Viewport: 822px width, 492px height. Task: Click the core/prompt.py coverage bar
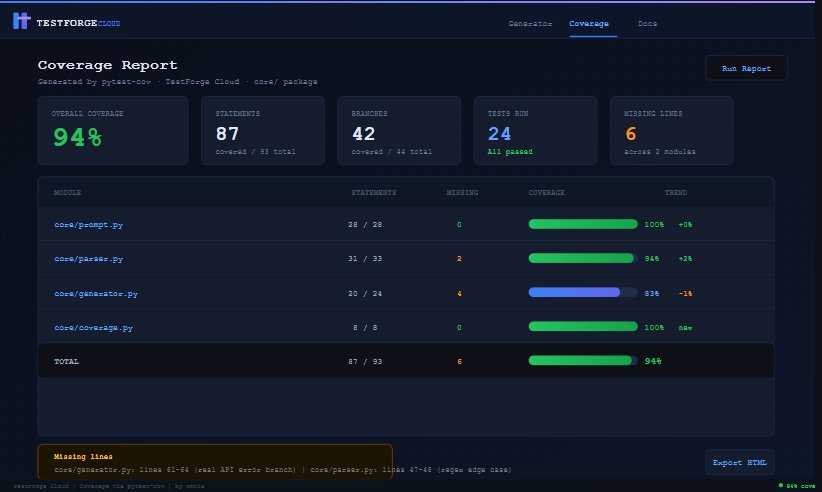click(583, 224)
